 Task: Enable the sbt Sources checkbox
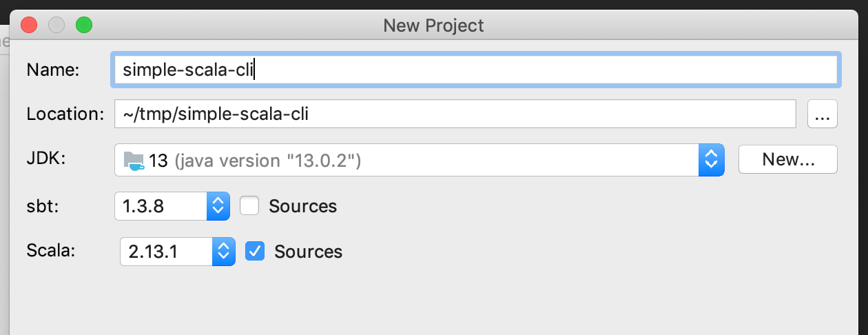[x=249, y=206]
